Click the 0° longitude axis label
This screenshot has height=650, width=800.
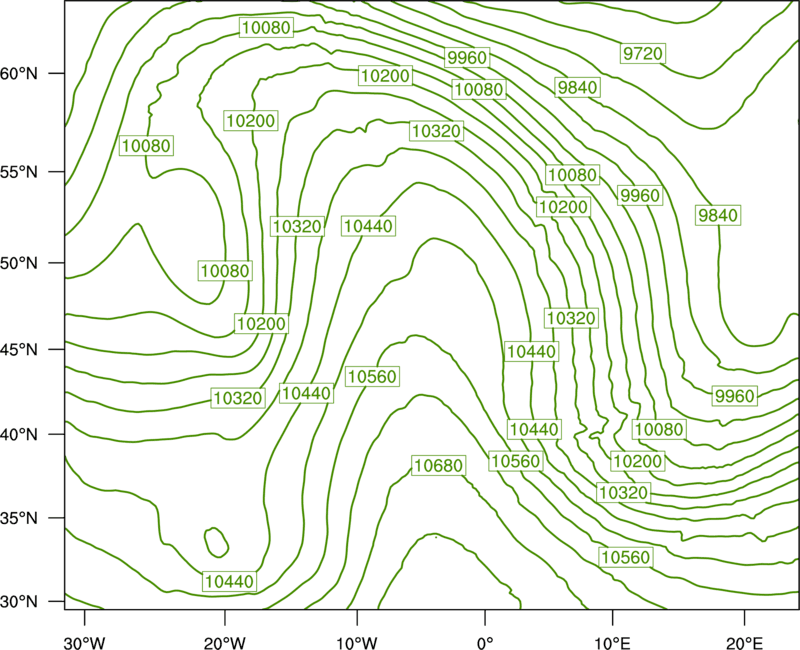tap(485, 643)
